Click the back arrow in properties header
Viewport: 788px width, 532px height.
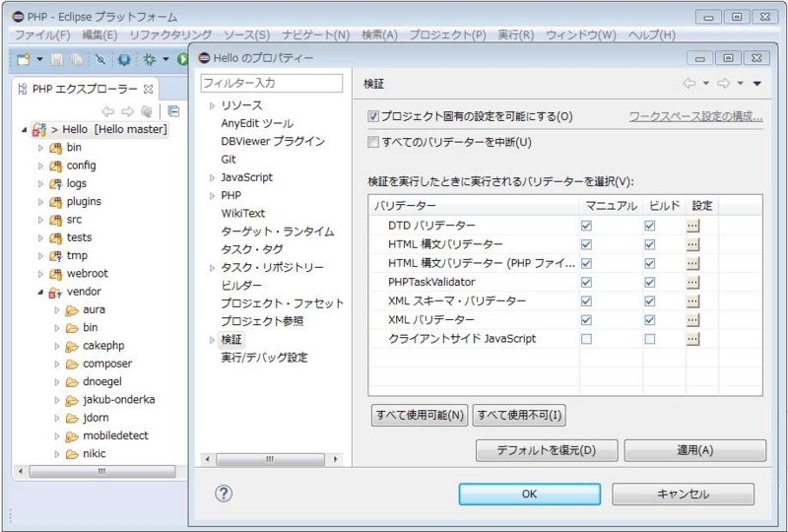(689, 84)
